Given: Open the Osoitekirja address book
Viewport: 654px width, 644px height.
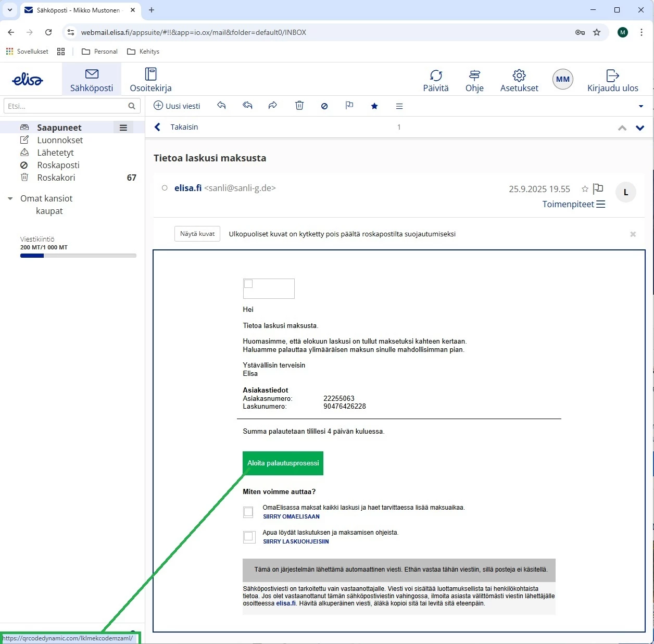Looking at the screenshot, I should (150, 80).
